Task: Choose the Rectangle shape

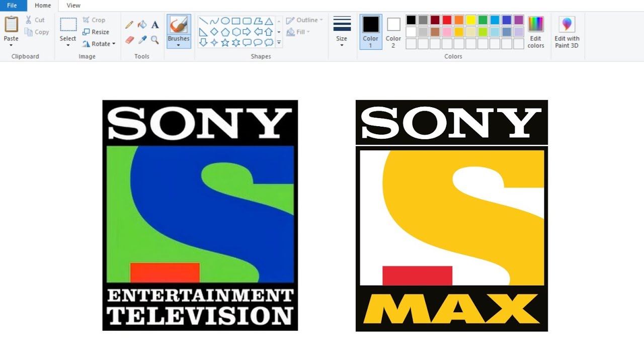Action: point(236,21)
